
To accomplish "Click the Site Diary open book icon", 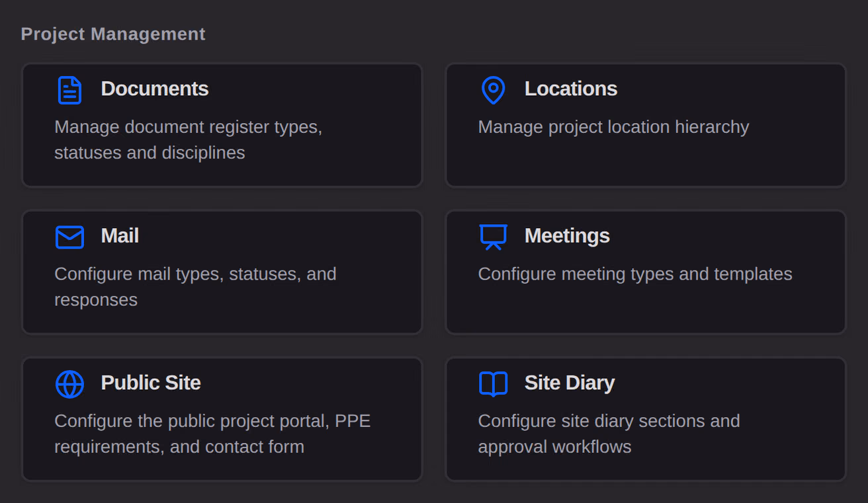I will (493, 384).
